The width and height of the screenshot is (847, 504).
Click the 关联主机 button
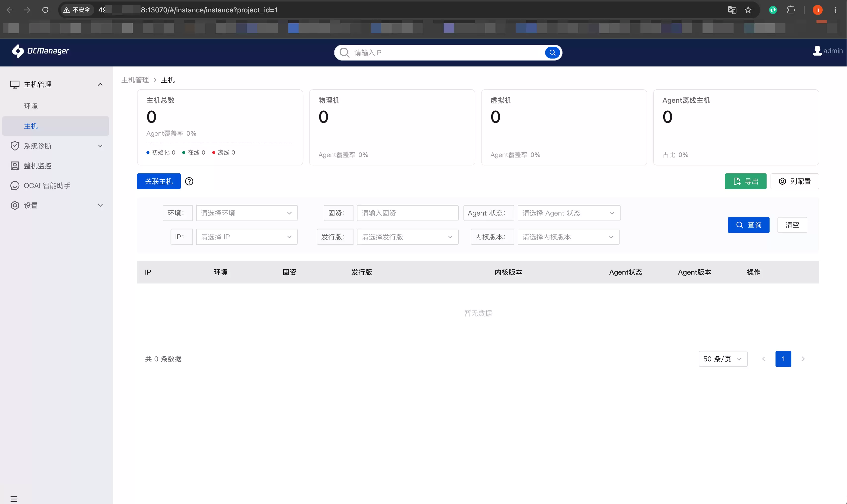(159, 181)
